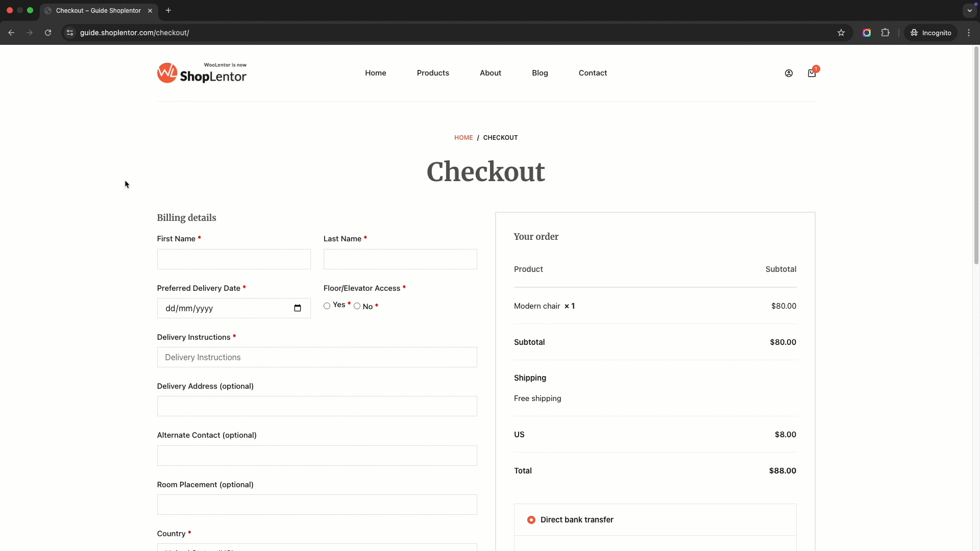980x551 pixels.
Task: Click the user account icon
Action: (x=789, y=73)
